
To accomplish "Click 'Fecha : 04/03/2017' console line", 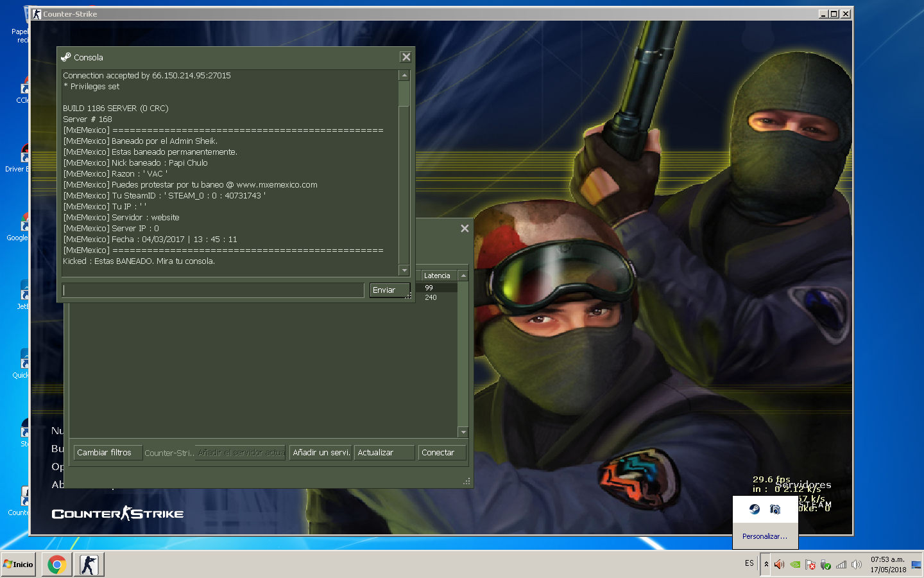I will point(150,240).
